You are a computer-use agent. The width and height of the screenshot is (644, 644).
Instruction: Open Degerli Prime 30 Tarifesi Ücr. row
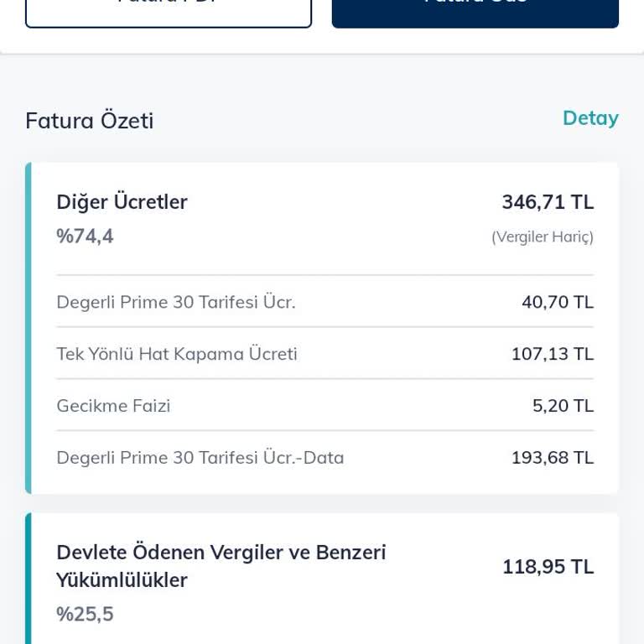pos(325,302)
